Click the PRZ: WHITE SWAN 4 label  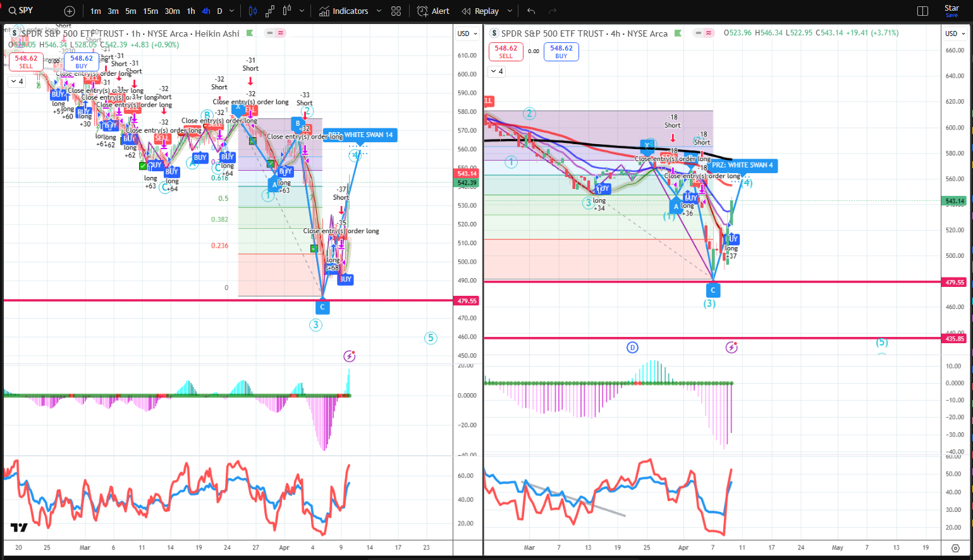742,165
